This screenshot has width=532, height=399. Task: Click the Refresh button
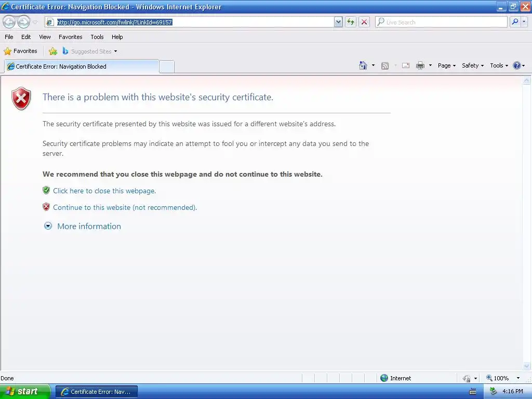[x=351, y=22]
